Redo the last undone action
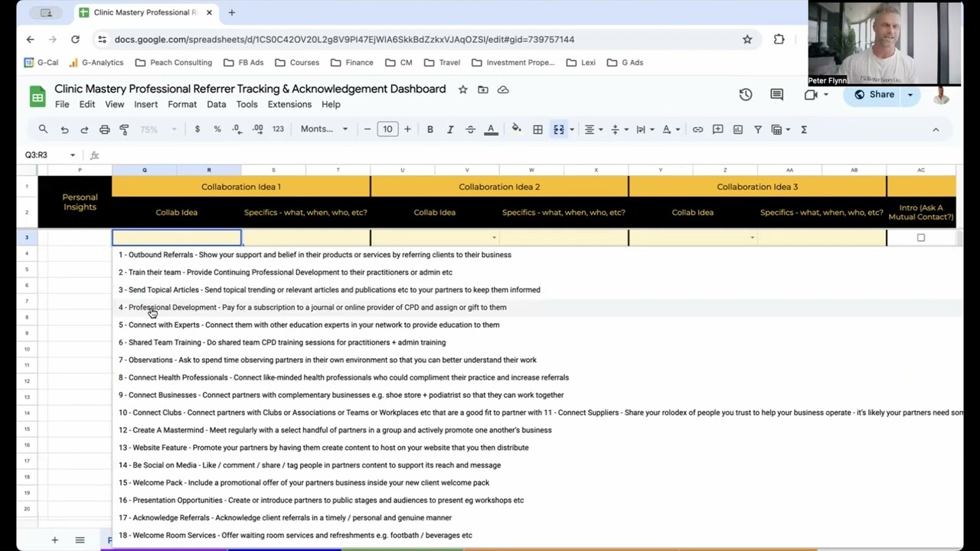980x551 pixels. pyautogui.click(x=84, y=129)
